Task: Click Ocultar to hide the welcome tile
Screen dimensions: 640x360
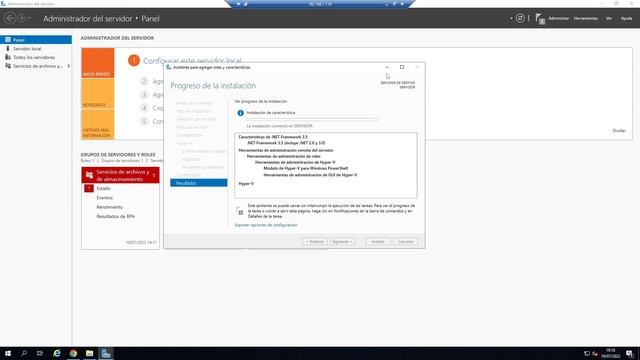Action: point(619,131)
